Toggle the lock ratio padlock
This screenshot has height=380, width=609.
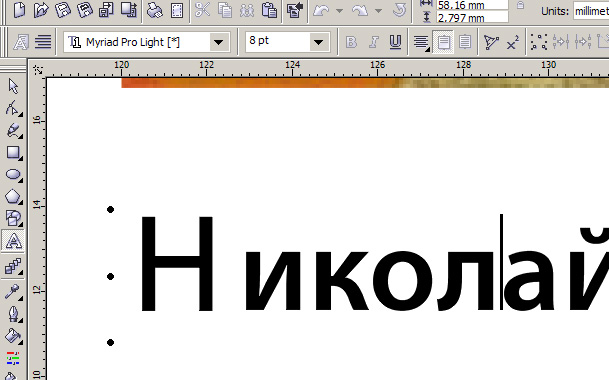click(520, 5)
